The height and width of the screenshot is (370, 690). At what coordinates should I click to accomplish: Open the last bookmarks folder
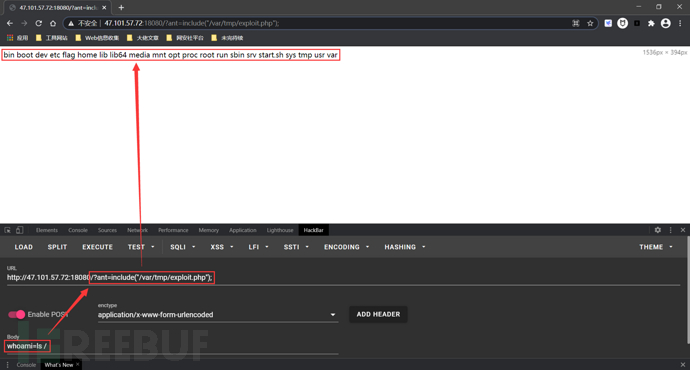tap(227, 38)
